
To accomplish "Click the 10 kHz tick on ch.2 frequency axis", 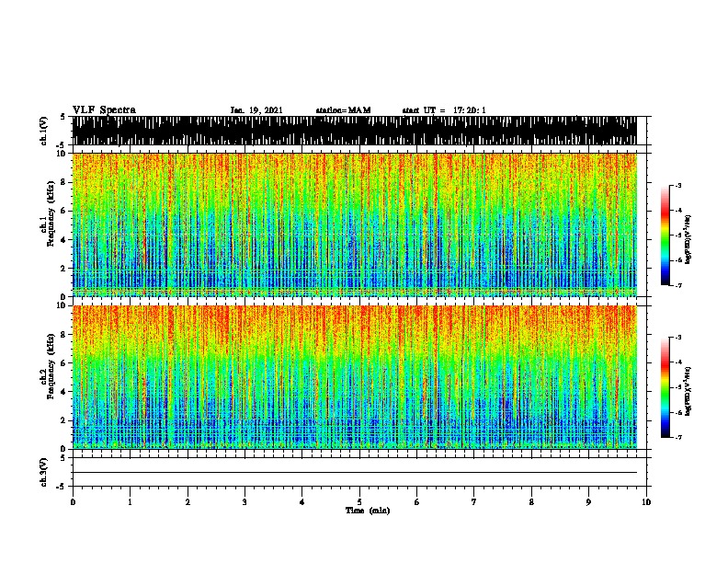I will coord(63,305).
